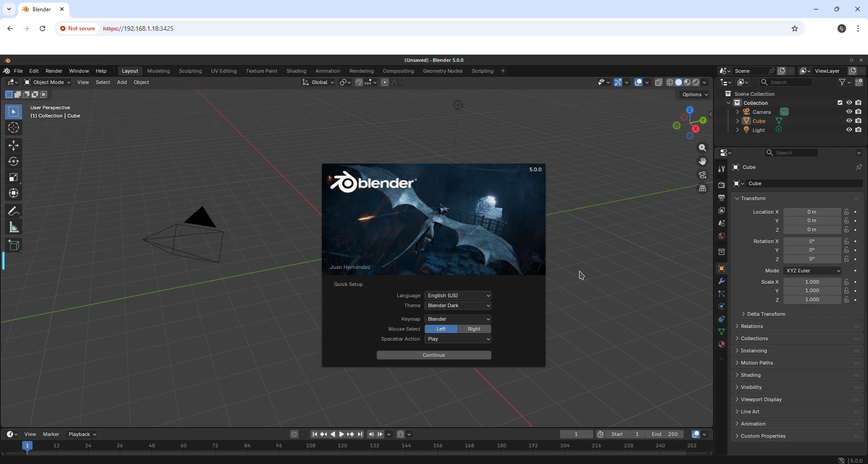Hide the Cube object in the viewport

point(849,121)
